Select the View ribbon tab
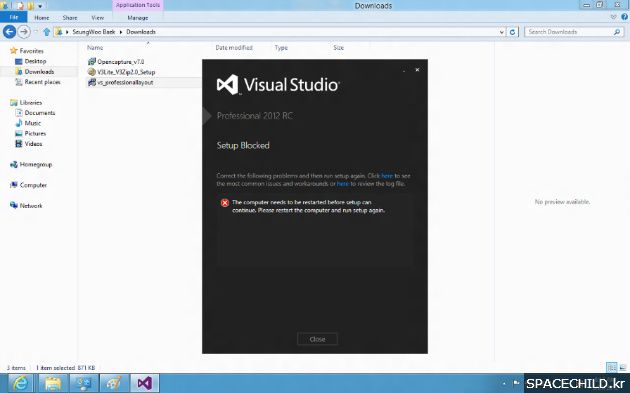Screen dimensions: 630x393 point(98,18)
